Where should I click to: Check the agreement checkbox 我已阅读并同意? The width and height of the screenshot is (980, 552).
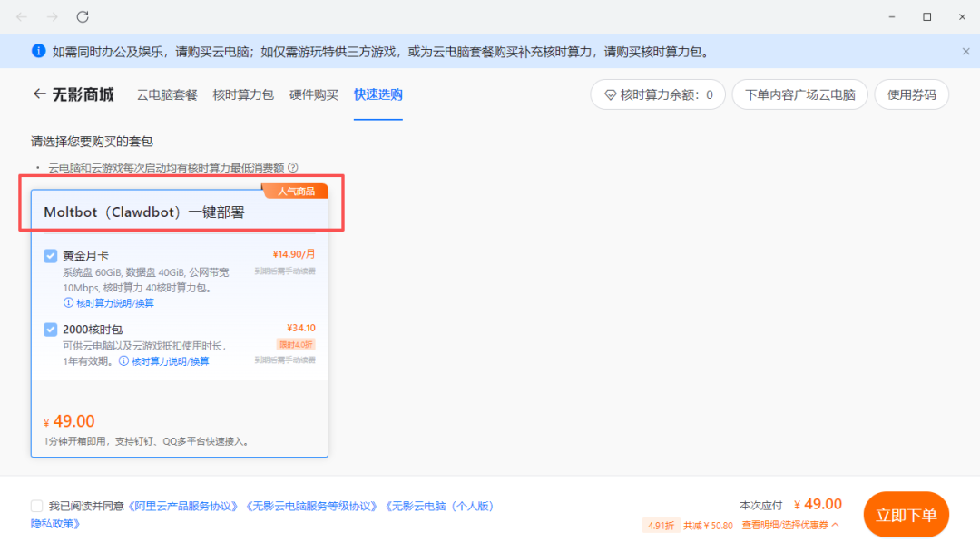[36, 505]
